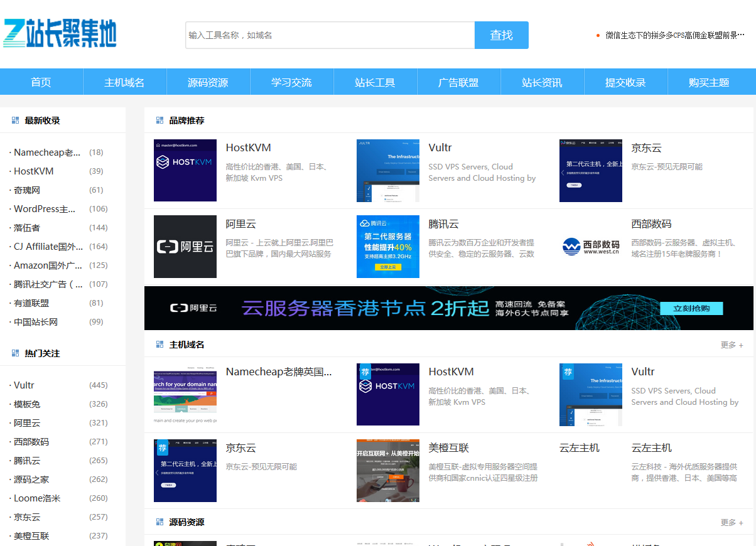The image size is (756, 546).
Task: Click Vultr thumbnail in 品牌推荐
Action: [388, 171]
